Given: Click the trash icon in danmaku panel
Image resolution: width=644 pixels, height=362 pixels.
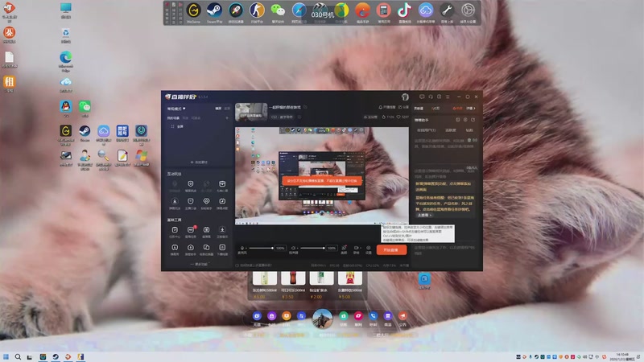Looking at the screenshot, I should click(469, 140).
